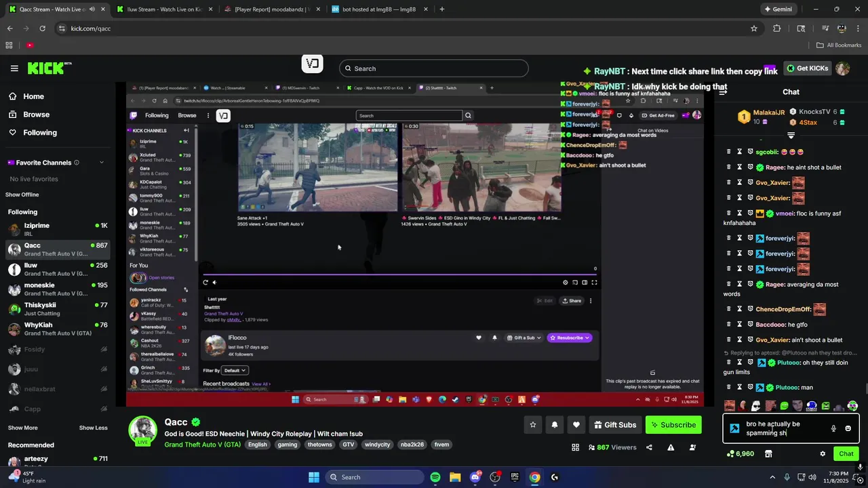Click the Kick logo
868x488 pixels.
[x=49, y=68]
